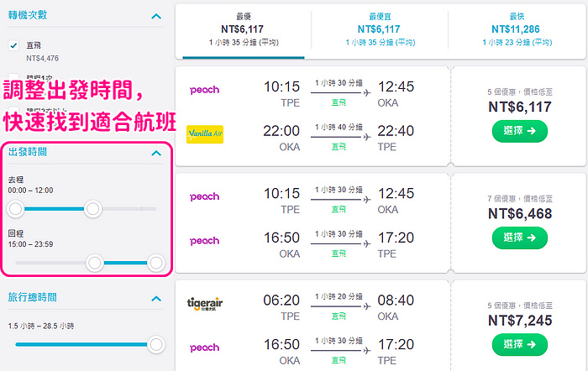This screenshot has width=588, height=371.
Task: Click Peach logo on 10:15 outbound in second result
Action: tap(204, 196)
